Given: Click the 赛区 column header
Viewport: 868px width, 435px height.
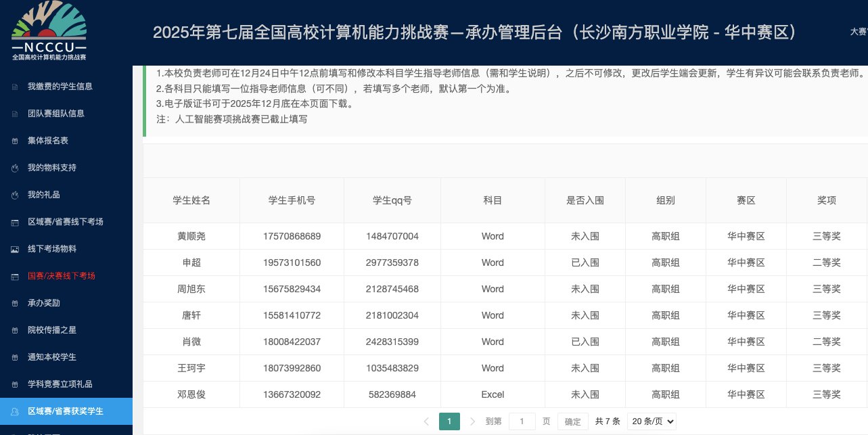Looking at the screenshot, I should click(x=746, y=200).
